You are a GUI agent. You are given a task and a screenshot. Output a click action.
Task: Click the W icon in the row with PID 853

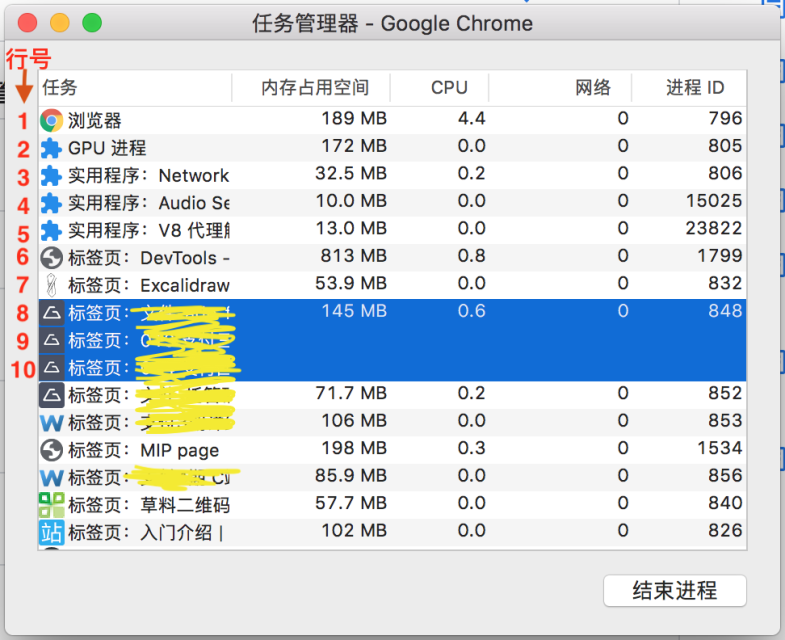(52, 423)
